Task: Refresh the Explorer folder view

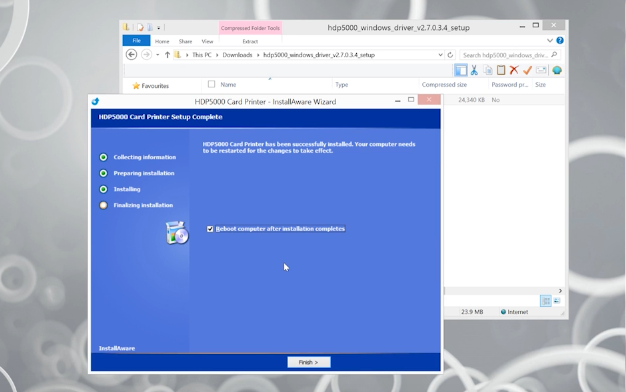Action: (450, 55)
